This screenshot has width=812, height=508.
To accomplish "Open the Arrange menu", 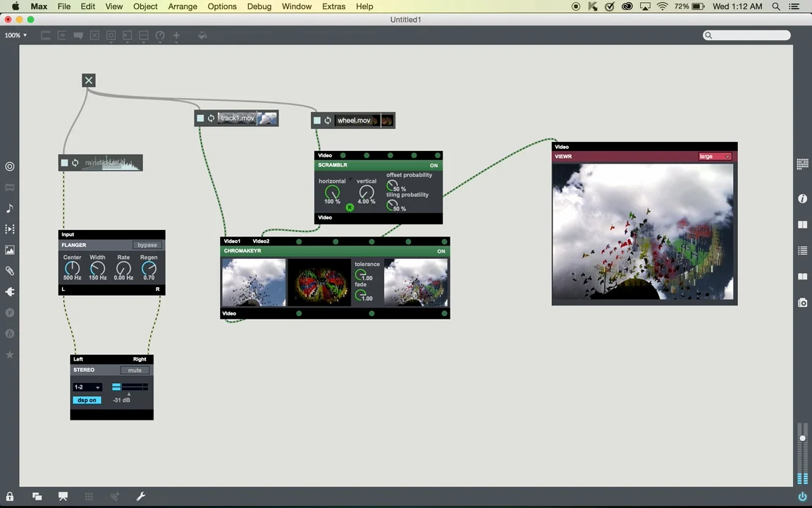I will point(183,6).
